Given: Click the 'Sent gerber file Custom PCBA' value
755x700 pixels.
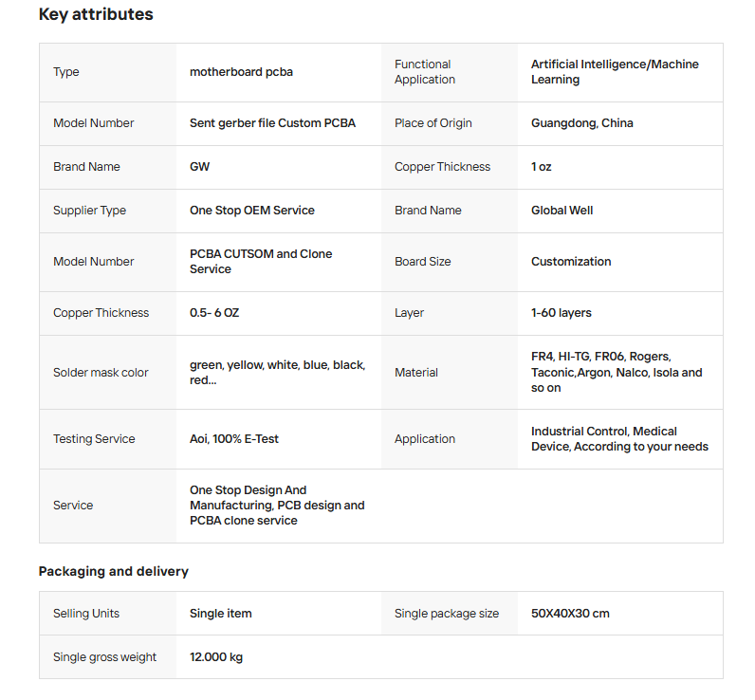Looking at the screenshot, I should (x=272, y=123).
